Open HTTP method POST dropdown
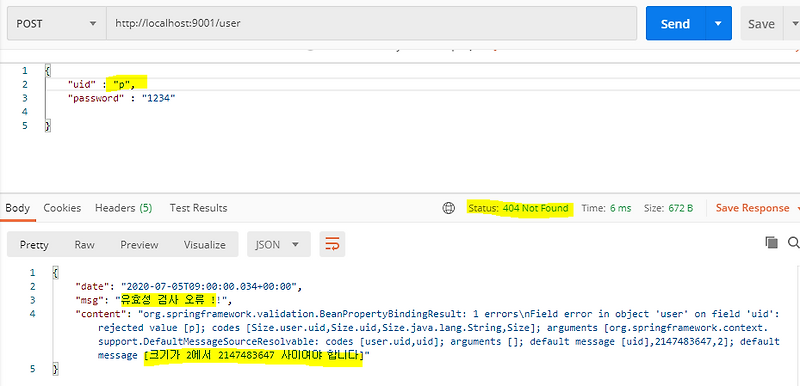This screenshot has height=386, width=800. 57,23
